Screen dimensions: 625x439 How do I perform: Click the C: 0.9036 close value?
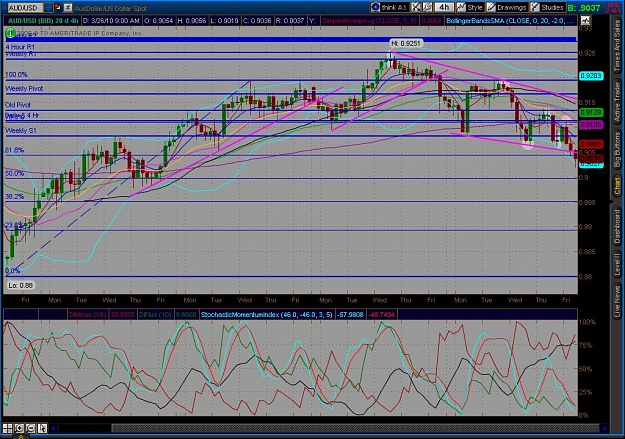tap(256, 21)
